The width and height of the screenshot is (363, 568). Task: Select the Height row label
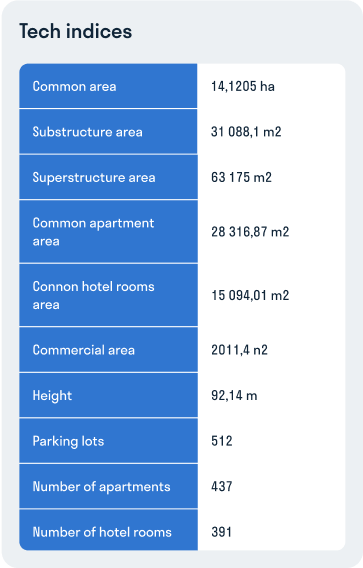[x=108, y=395]
